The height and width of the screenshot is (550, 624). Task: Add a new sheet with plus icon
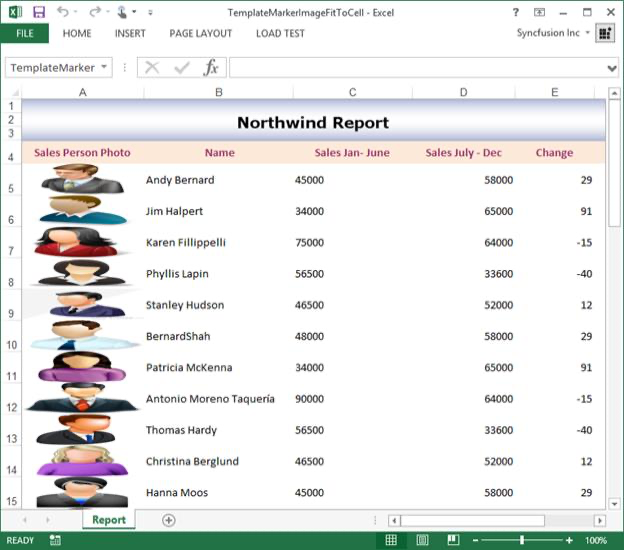(x=168, y=520)
